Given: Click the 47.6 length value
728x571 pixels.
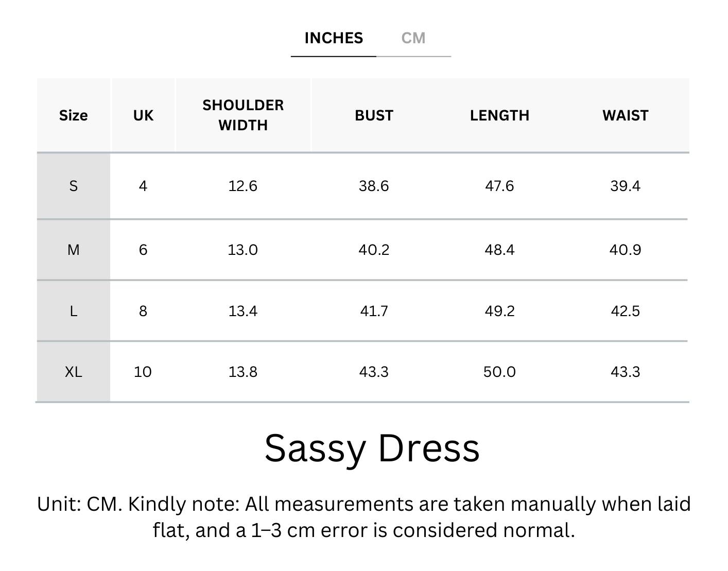Looking at the screenshot, I should click(x=499, y=186).
